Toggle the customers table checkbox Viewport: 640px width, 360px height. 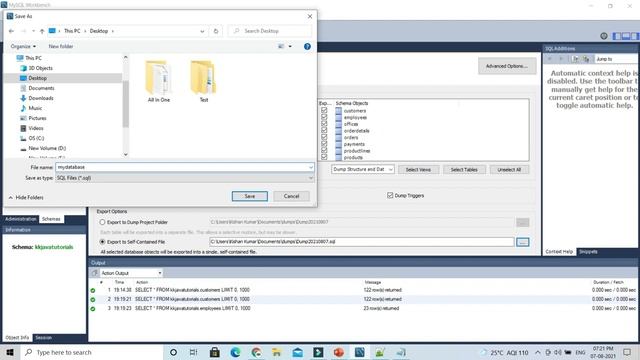(324, 111)
